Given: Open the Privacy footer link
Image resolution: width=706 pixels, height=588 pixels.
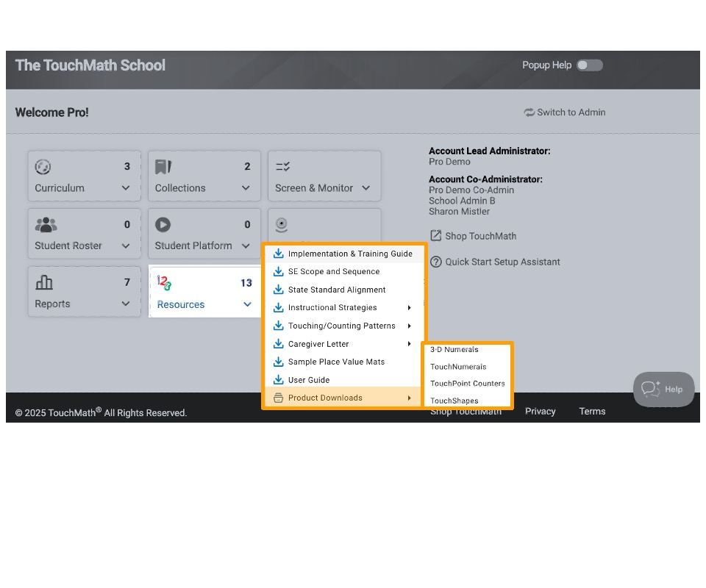Looking at the screenshot, I should tap(541, 412).
